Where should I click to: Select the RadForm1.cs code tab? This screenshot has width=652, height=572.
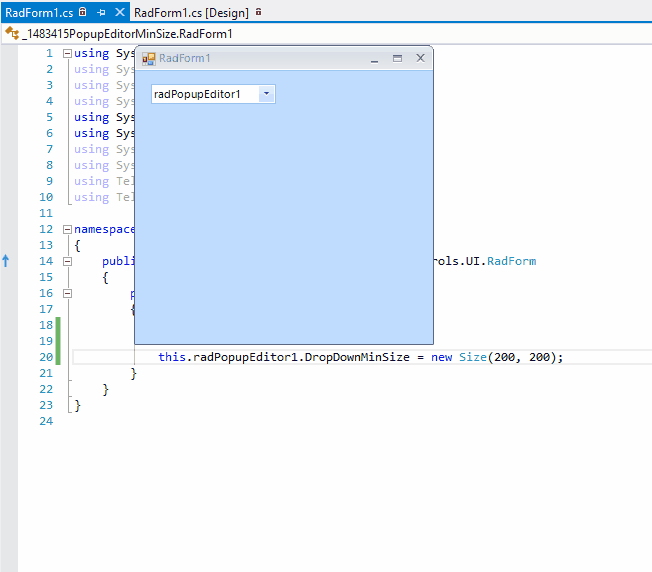tap(38, 12)
